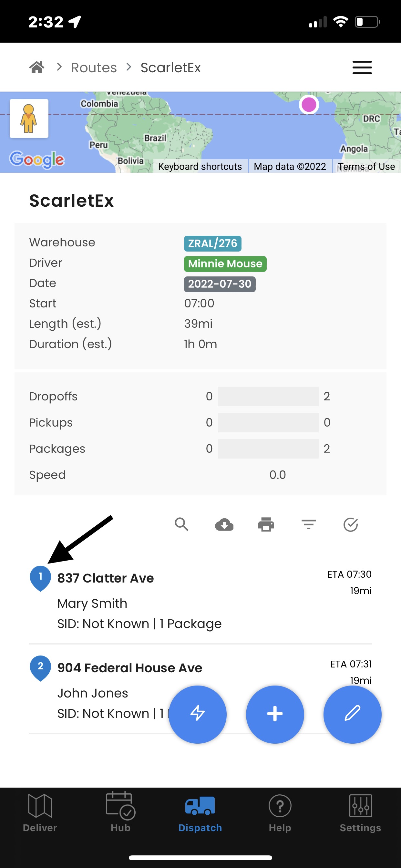Open the stop filter icon
401x868 pixels.
point(308,525)
